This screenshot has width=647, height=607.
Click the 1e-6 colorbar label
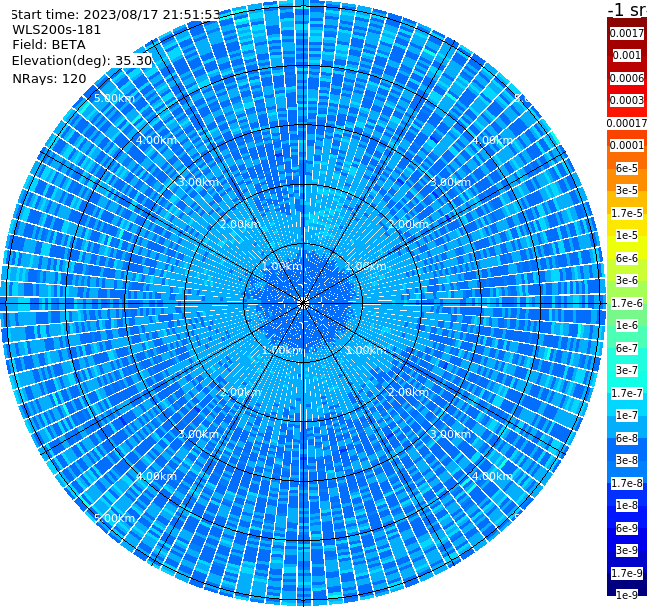click(x=627, y=326)
